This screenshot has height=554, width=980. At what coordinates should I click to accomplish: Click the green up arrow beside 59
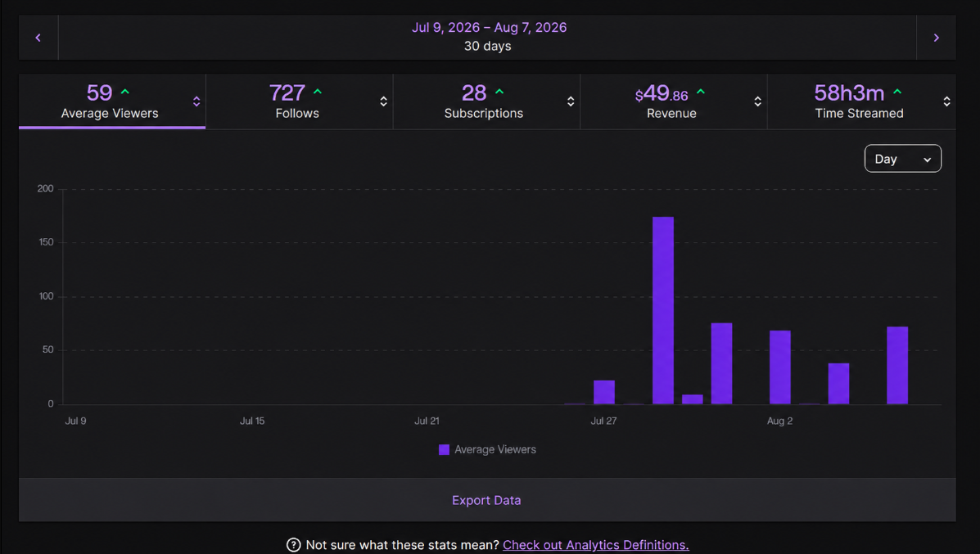point(125,92)
